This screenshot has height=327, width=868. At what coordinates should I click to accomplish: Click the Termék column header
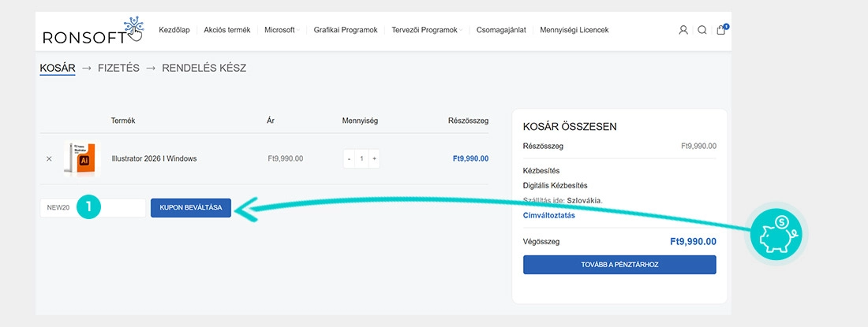point(123,121)
